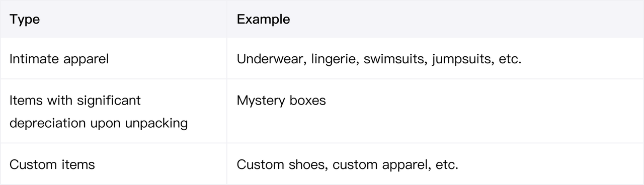This screenshot has height=185, width=644.
Task: Click the "depreciation upon unpacking" text line
Action: tap(99, 123)
